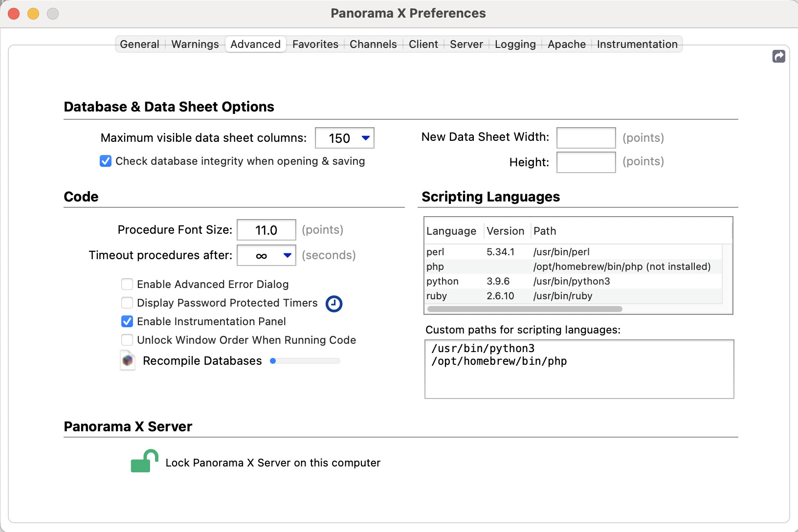Select the Apache preferences tab

point(566,44)
